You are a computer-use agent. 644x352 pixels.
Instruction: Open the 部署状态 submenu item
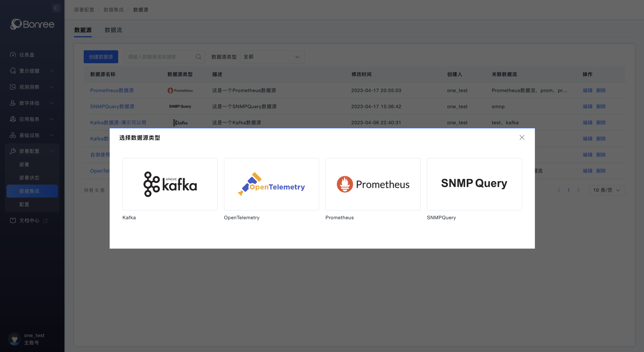(x=29, y=178)
